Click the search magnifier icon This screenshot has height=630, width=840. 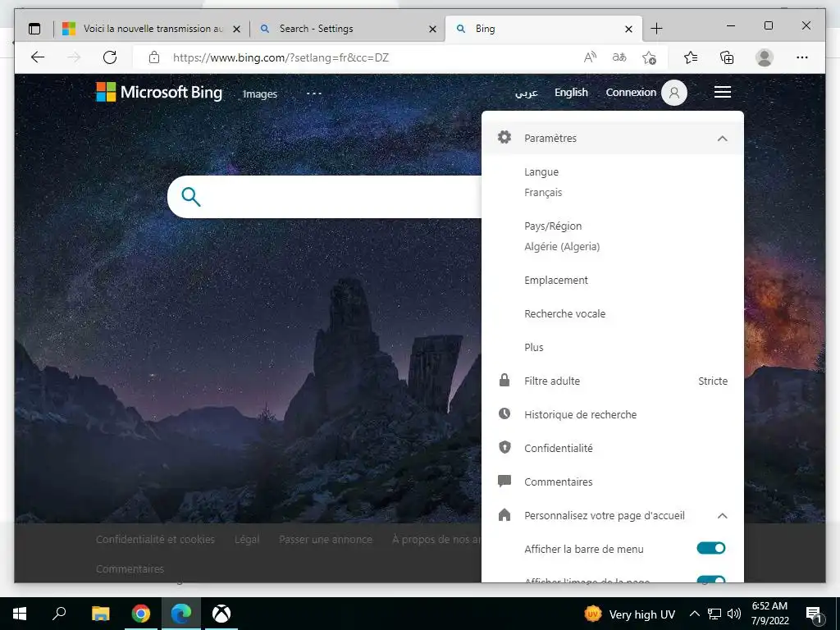pyautogui.click(x=190, y=197)
